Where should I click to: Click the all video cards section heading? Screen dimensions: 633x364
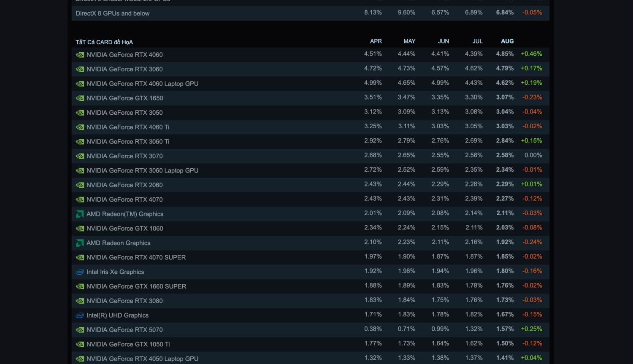coord(104,42)
